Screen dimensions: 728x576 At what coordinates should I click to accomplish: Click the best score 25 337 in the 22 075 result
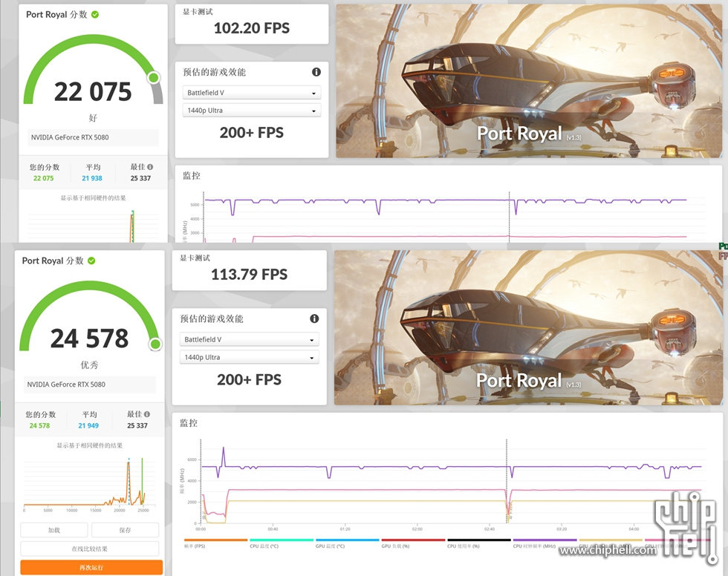coord(140,178)
